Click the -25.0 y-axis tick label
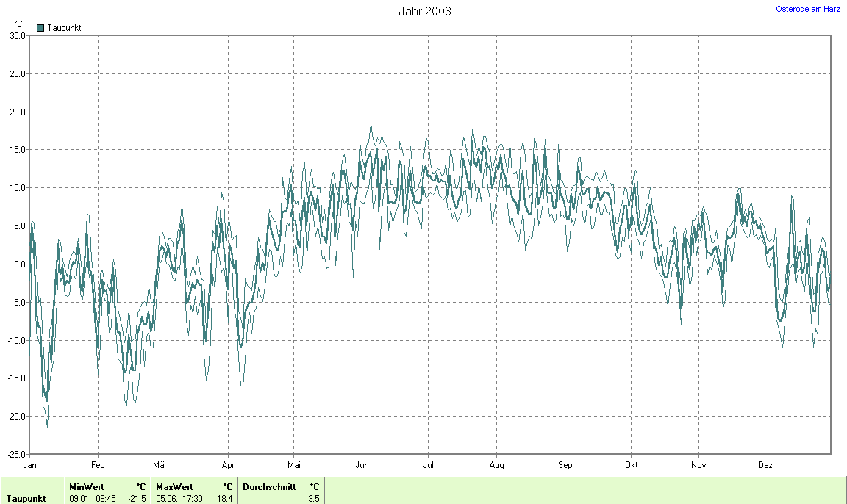847x504 pixels. [16, 454]
